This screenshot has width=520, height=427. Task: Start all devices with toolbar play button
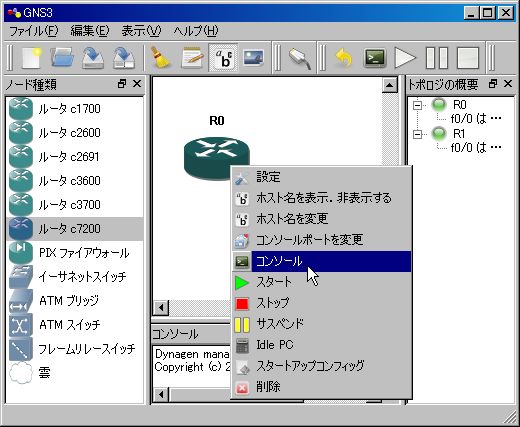tap(405, 58)
